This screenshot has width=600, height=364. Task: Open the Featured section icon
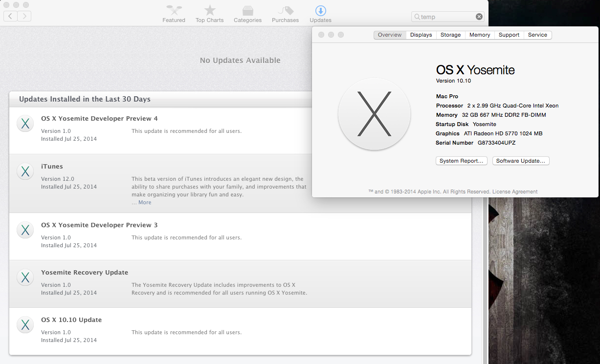tap(174, 10)
